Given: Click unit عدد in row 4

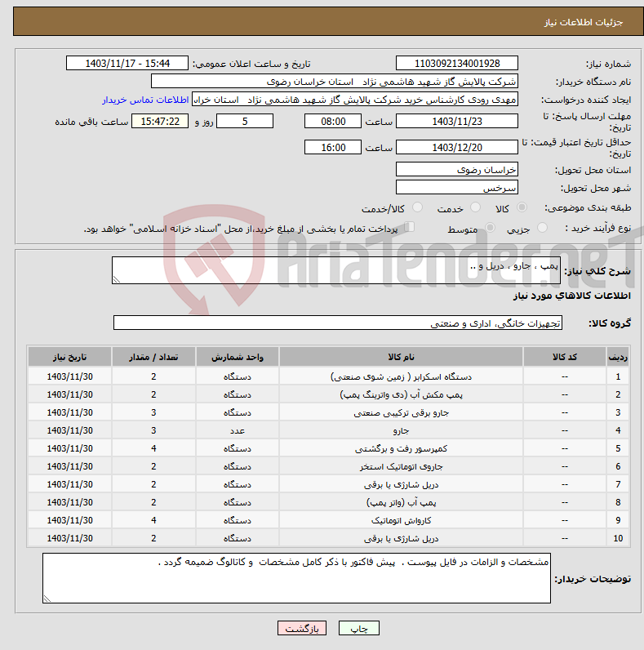Looking at the screenshot, I should [x=238, y=430].
